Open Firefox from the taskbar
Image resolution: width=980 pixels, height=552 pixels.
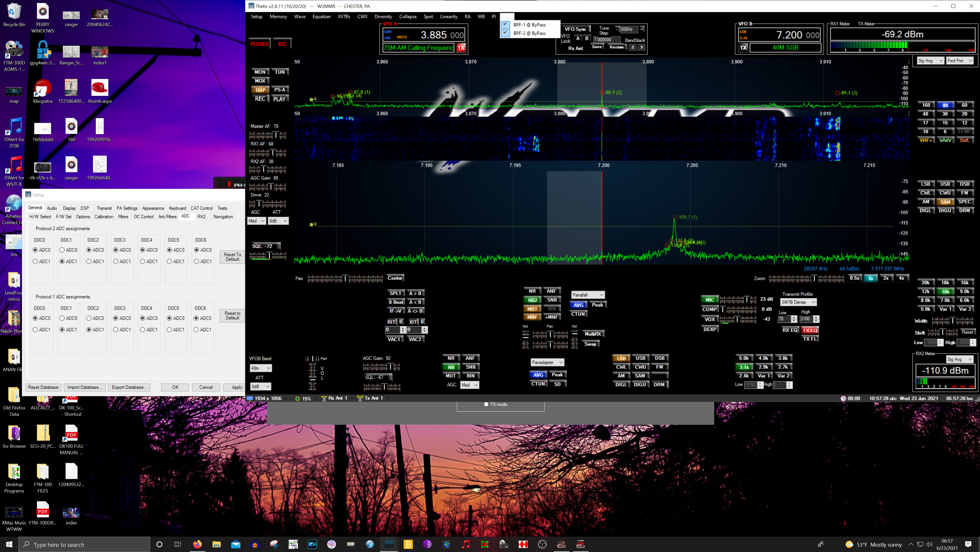coord(197,544)
